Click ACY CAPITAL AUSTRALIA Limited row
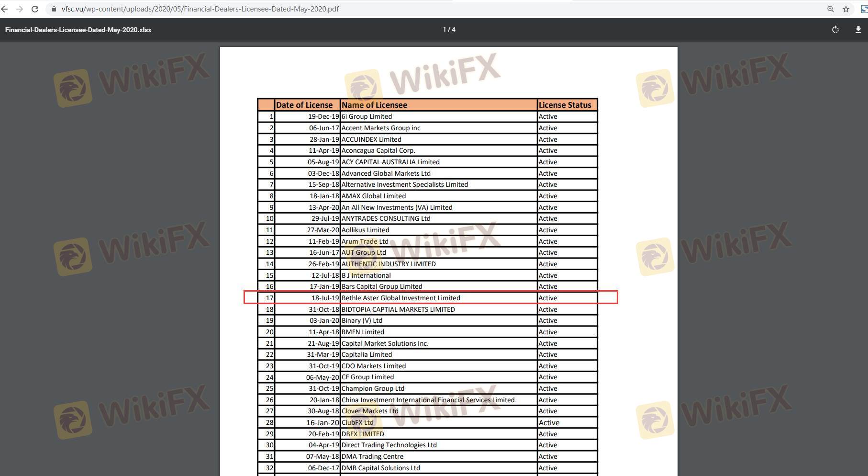Image resolution: width=868 pixels, height=476 pixels. pos(390,162)
